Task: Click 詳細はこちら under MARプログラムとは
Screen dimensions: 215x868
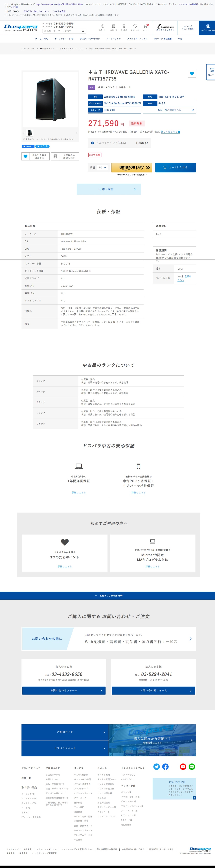Action: (153, 567)
